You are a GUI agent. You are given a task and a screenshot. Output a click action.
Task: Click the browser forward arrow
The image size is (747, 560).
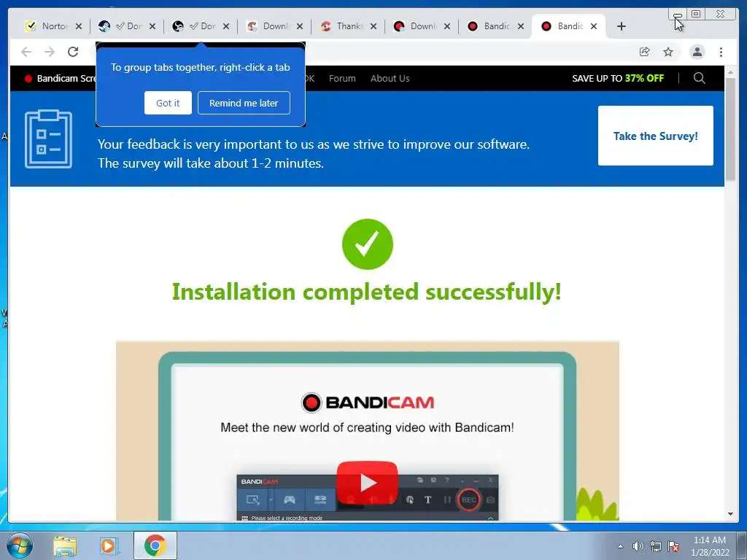tap(50, 52)
